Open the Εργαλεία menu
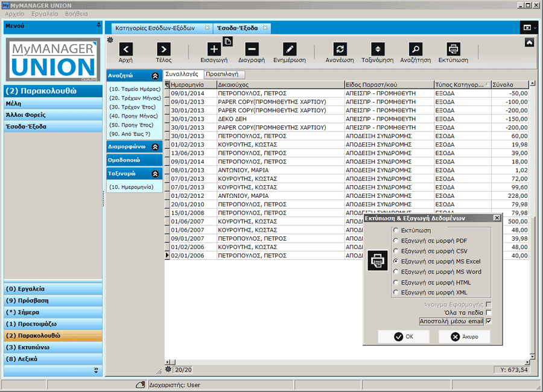This screenshot has height=392, width=543. (45, 14)
